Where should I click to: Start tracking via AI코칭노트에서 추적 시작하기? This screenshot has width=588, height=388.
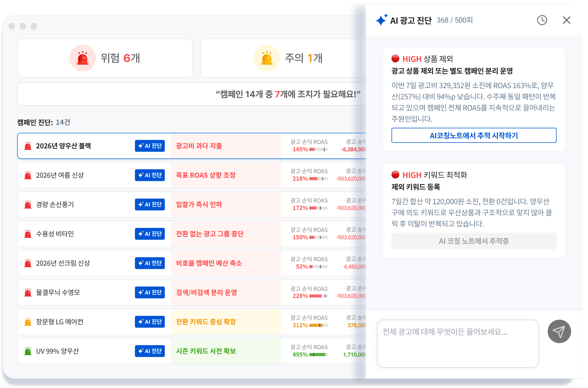tap(474, 136)
